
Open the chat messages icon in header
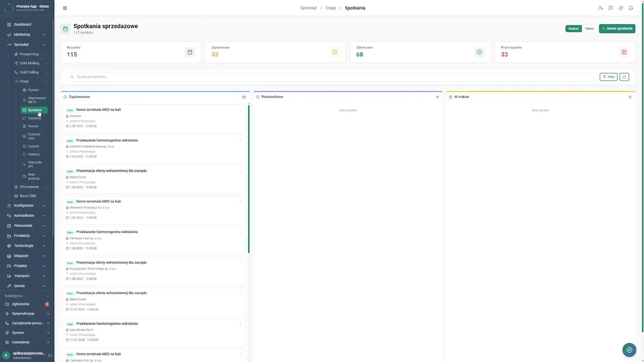tap(610, 8)
